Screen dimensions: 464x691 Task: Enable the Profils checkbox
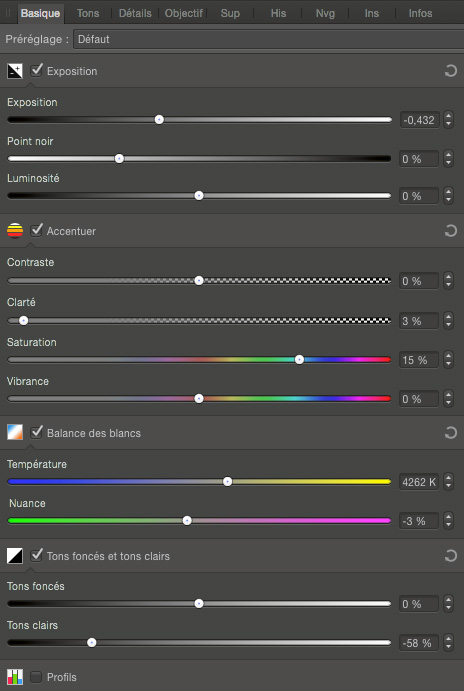click(36, 677)
